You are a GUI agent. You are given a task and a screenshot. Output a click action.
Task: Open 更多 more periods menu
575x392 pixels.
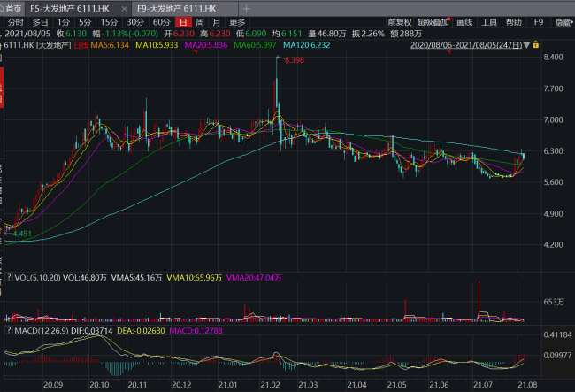point(237,22)
